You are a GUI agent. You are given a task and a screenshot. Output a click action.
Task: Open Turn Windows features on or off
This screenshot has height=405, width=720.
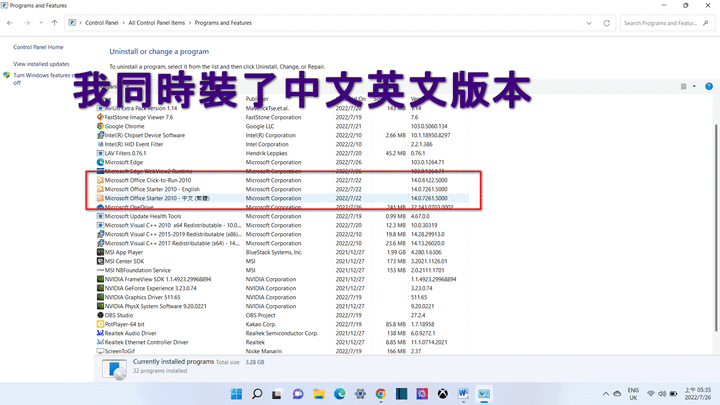coord(42,79)
